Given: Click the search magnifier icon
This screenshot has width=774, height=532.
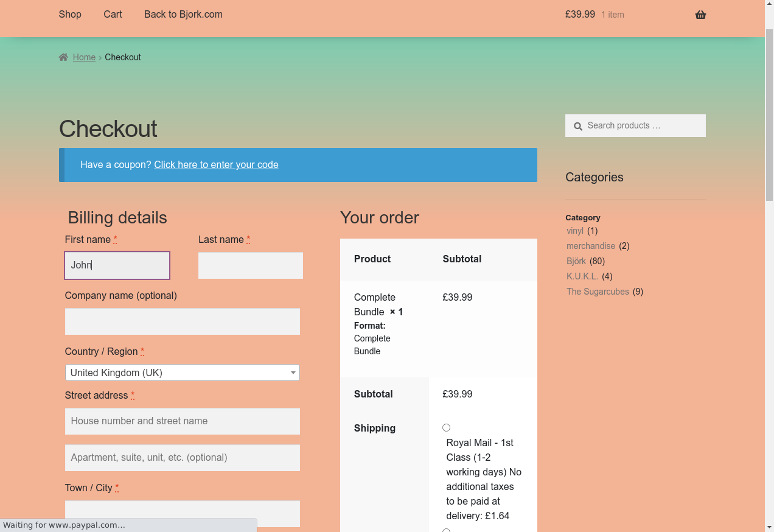Looking at the screenshot, I should (x=578, y=126).
